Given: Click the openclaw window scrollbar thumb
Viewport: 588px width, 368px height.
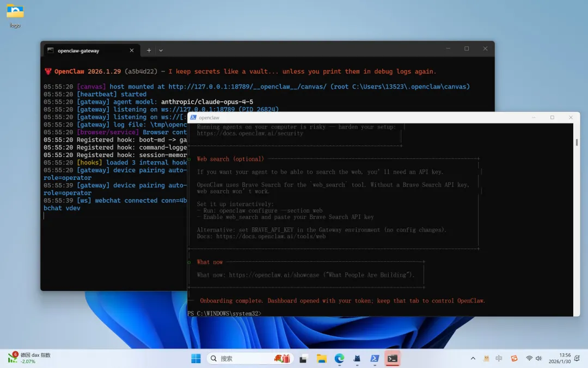Looking at the screenshot, I should point(577,142).
